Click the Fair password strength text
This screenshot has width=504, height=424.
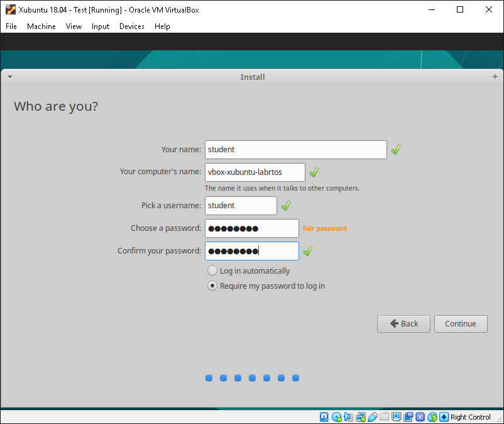pyautogui.click(x=325, y=228)
